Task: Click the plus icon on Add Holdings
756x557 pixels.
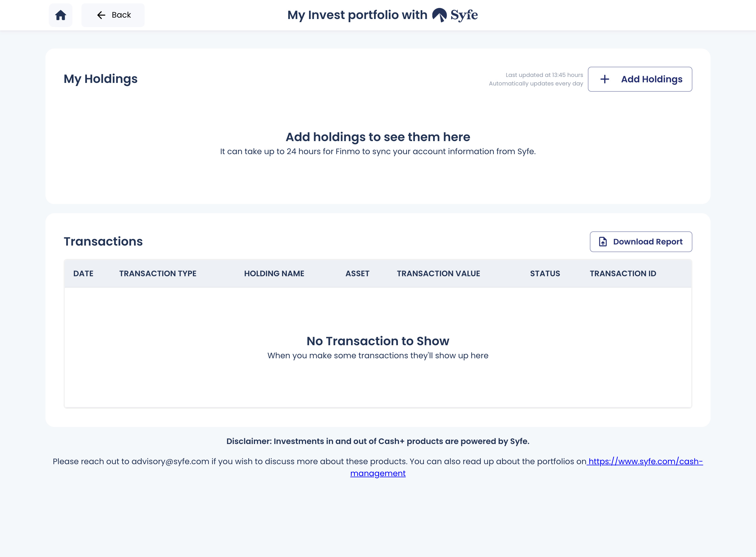Action: tap(605, 79)
